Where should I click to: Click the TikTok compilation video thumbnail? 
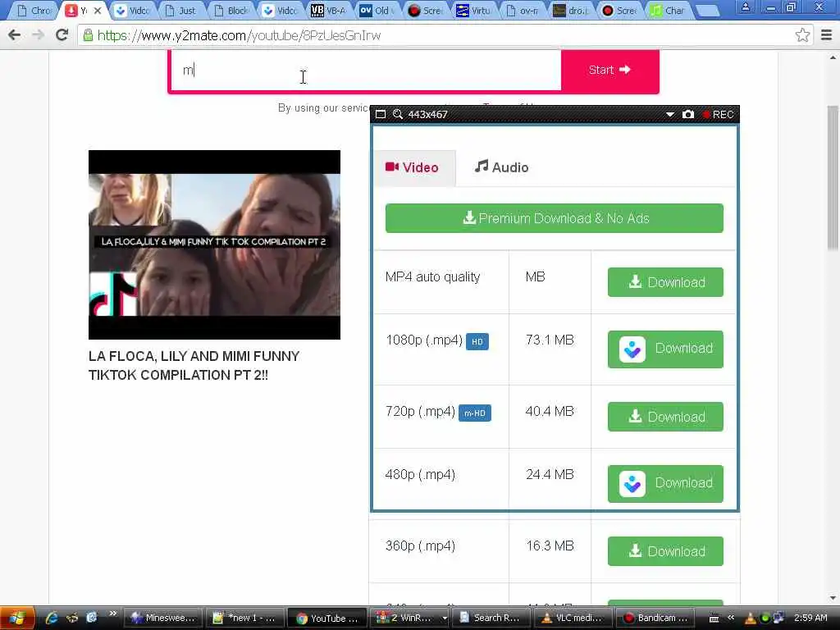point(214,244)
